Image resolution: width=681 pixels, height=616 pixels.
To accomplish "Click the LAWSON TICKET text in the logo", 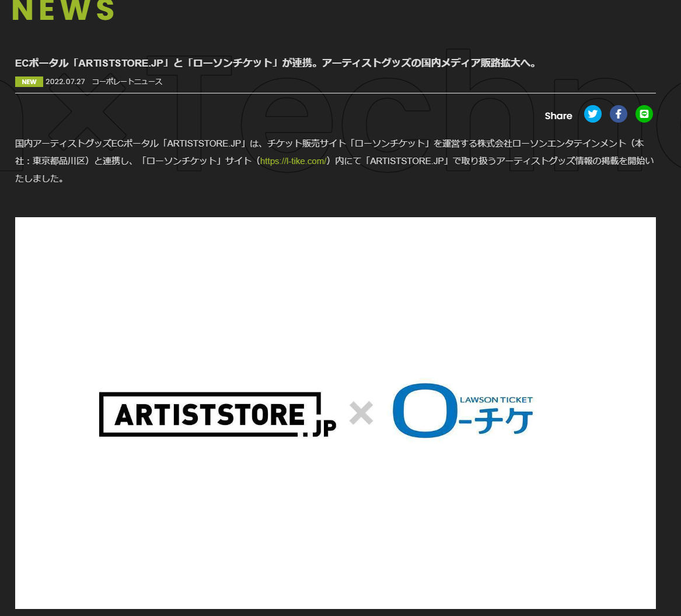I will pyautogui.click(x=496, y=400).
